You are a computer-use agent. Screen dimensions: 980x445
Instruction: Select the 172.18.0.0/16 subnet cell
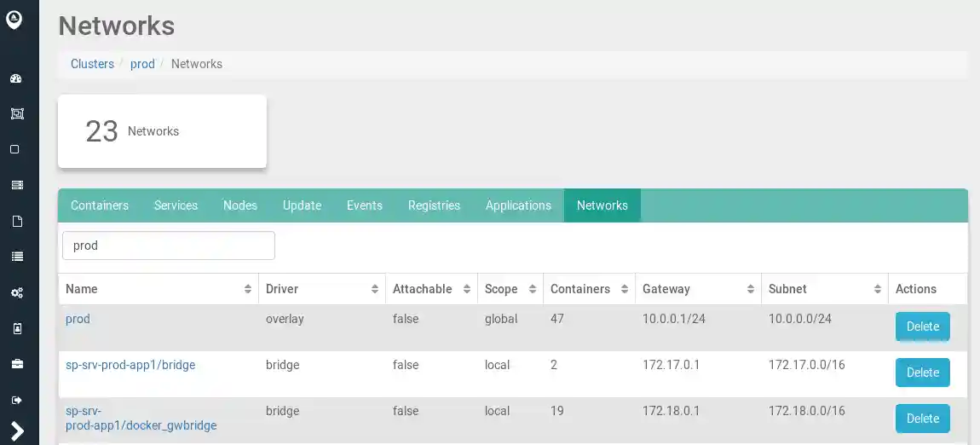click(807, 411)
